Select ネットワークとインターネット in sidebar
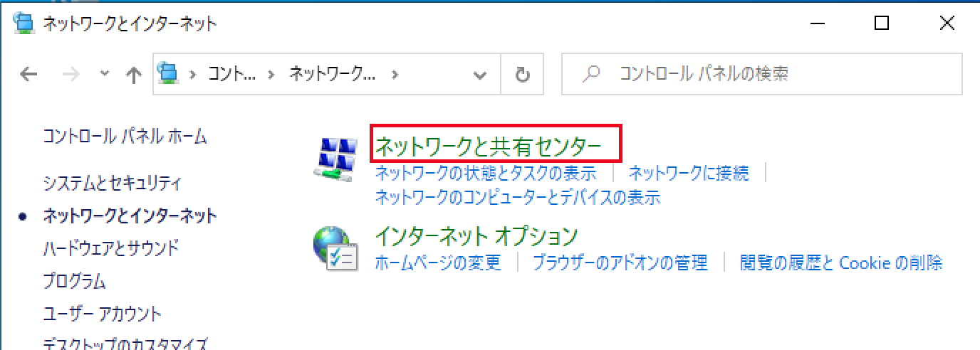 pos(130,216)
